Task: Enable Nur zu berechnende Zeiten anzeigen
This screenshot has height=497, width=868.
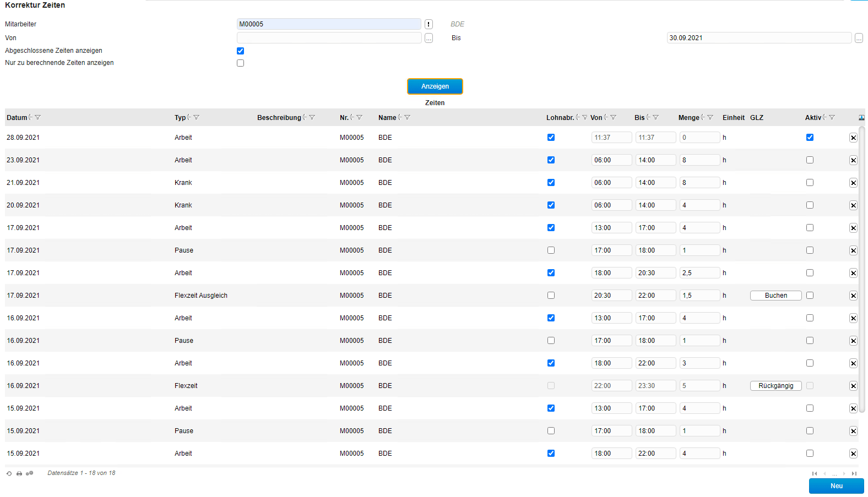Action: (240, 63)
